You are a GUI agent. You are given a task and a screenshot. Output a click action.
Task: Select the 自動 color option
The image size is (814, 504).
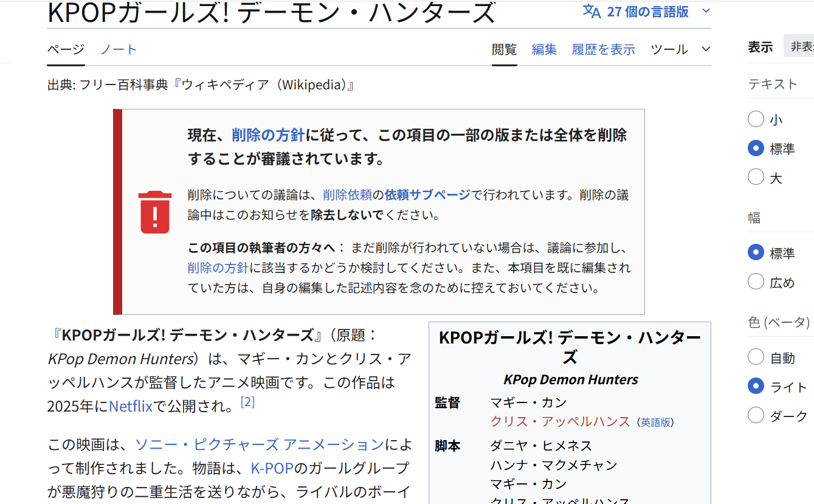(756, 357)
